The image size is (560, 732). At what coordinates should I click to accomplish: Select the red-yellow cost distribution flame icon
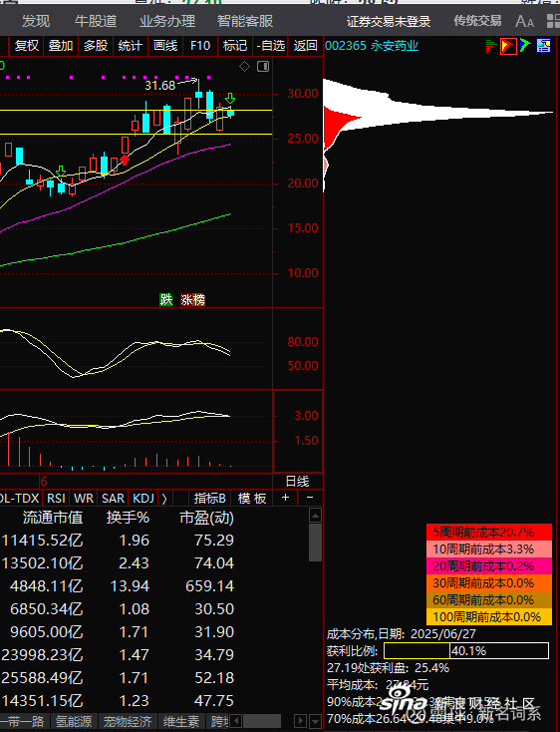click(x=508, y=46)
